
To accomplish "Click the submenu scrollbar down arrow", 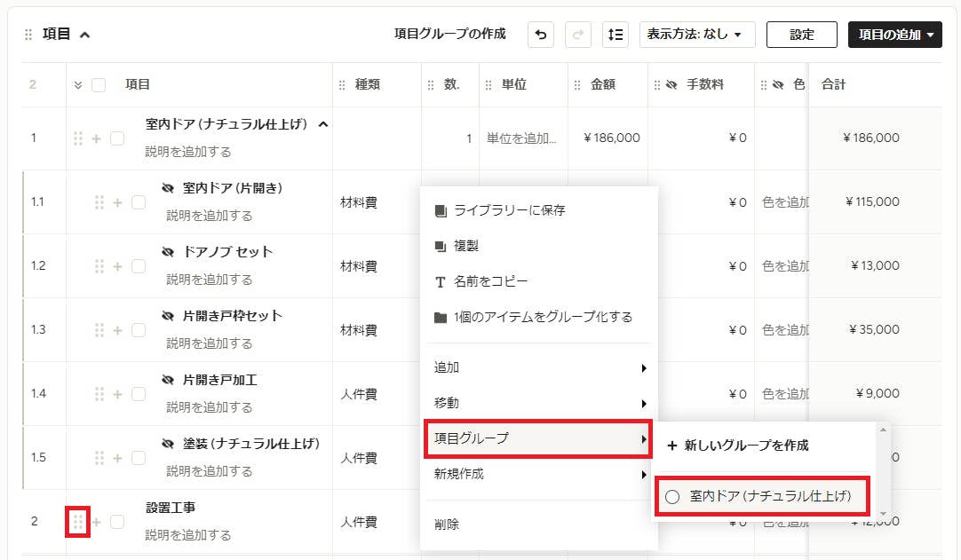I will pyautogui.click(x=883, y=514).
